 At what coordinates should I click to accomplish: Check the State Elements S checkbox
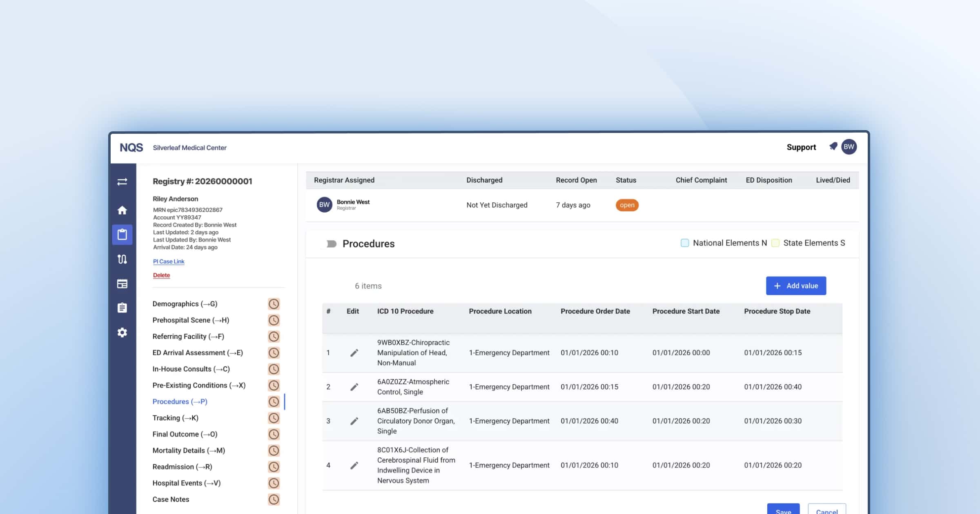775,243
